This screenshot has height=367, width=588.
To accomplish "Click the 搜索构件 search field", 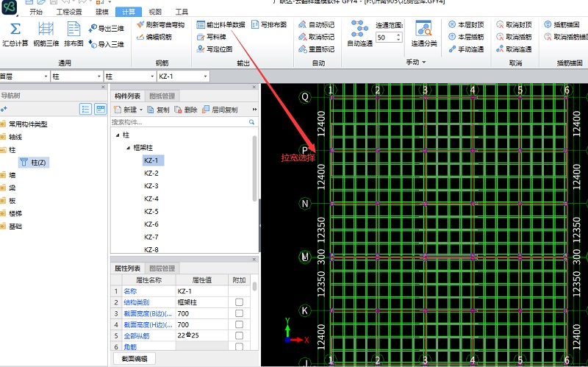I will click(x=179, y=122).
